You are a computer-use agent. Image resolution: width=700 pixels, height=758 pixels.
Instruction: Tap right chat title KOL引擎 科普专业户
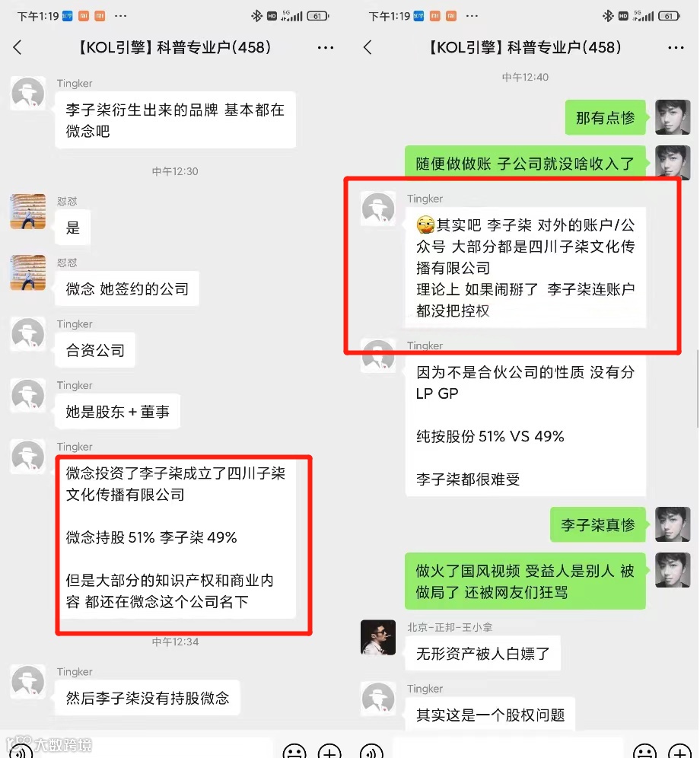click(x=525, y=47)
